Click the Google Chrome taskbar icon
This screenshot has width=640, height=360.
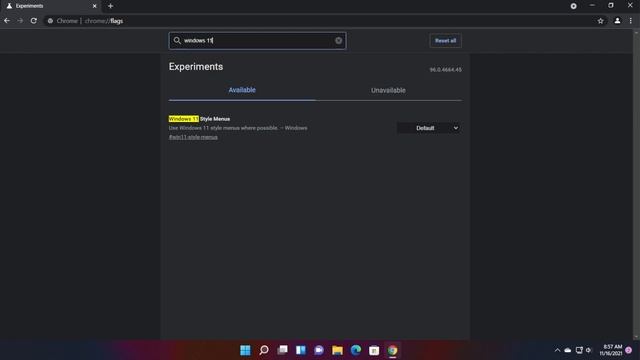[393, 350]
